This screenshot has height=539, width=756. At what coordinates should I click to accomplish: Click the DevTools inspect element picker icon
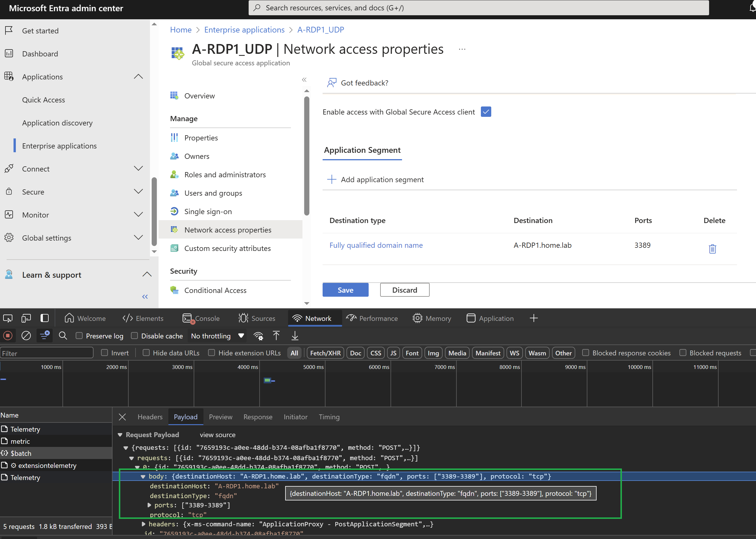(8, 318)
